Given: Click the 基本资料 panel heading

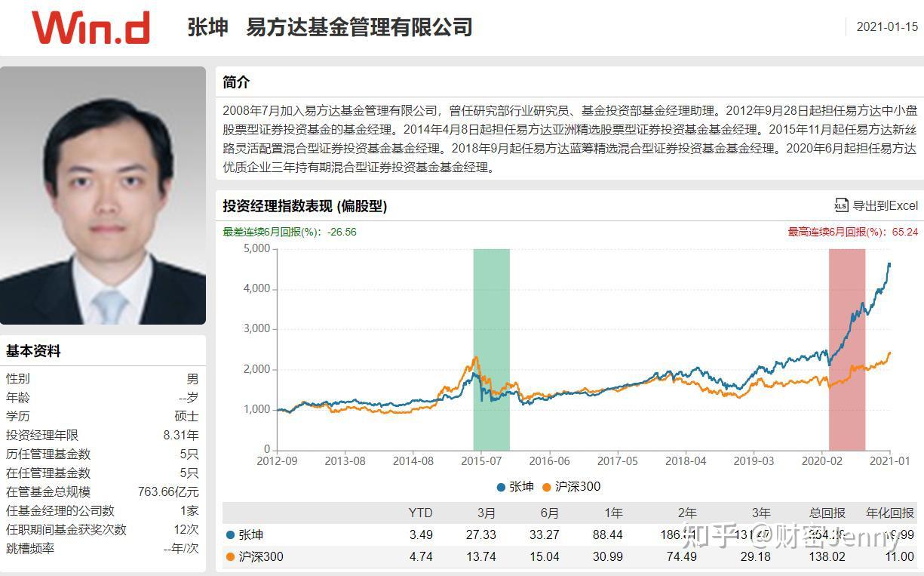Looking at the screenshot, I should [33, 351].
